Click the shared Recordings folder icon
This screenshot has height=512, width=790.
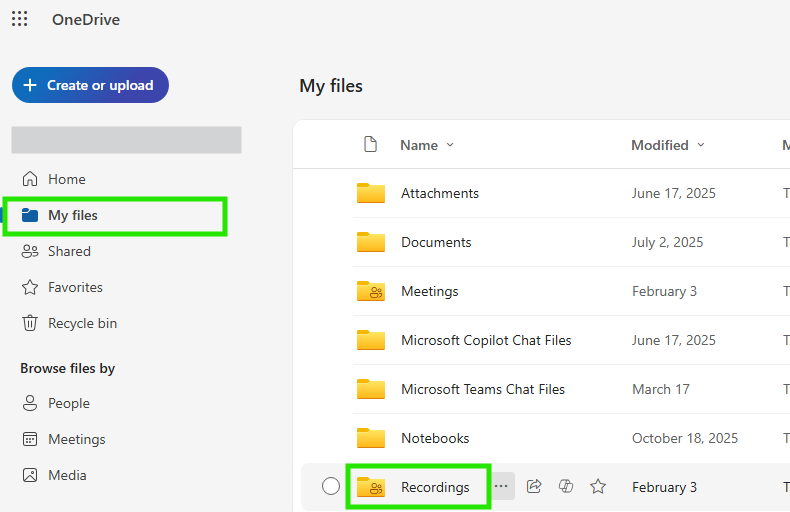(x=371, y=487)
